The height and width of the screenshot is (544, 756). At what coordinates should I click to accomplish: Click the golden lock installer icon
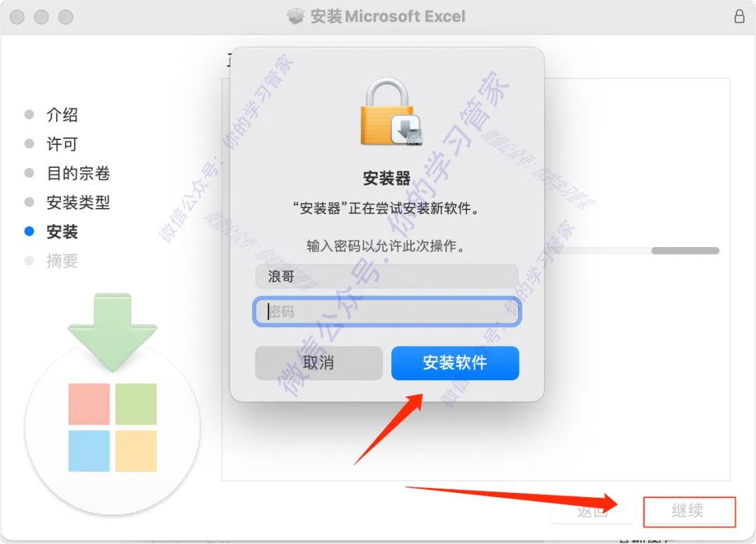click(391, 112)
